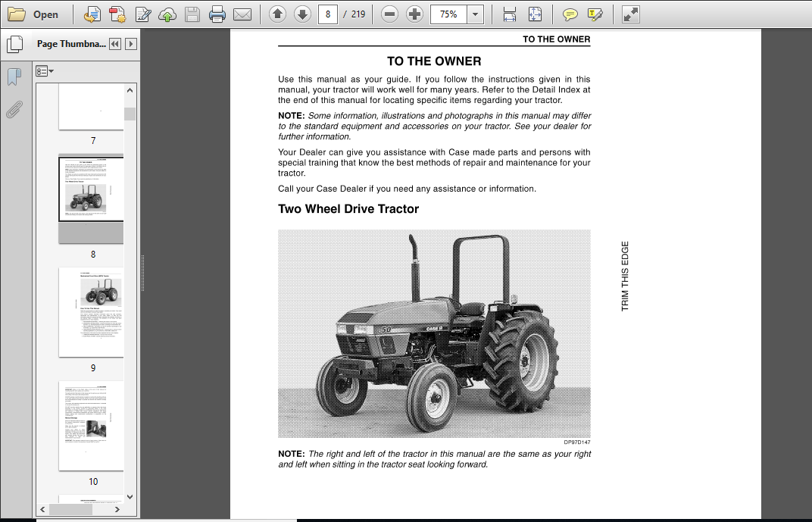Click the 'DP97D147' image caption code

[577, 442]
